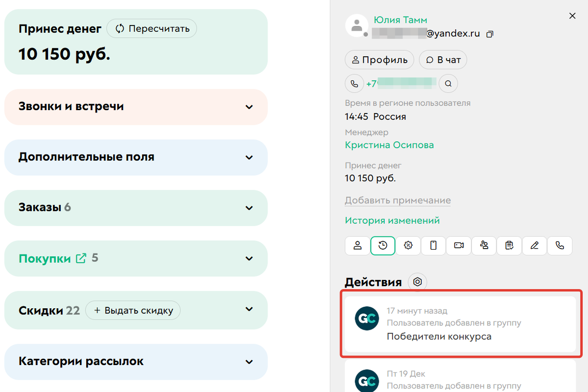588x392 pixels.
Task: Open the mobile phone device icon
Action: [434, 246]
